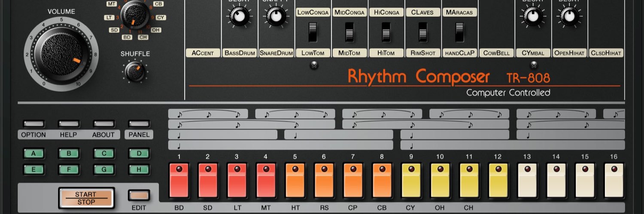The height and width of the screenshot is (214, 644).
Task: Click the MT tag on instrument selector
Action: pyautogui.click(x=112, y=4)
